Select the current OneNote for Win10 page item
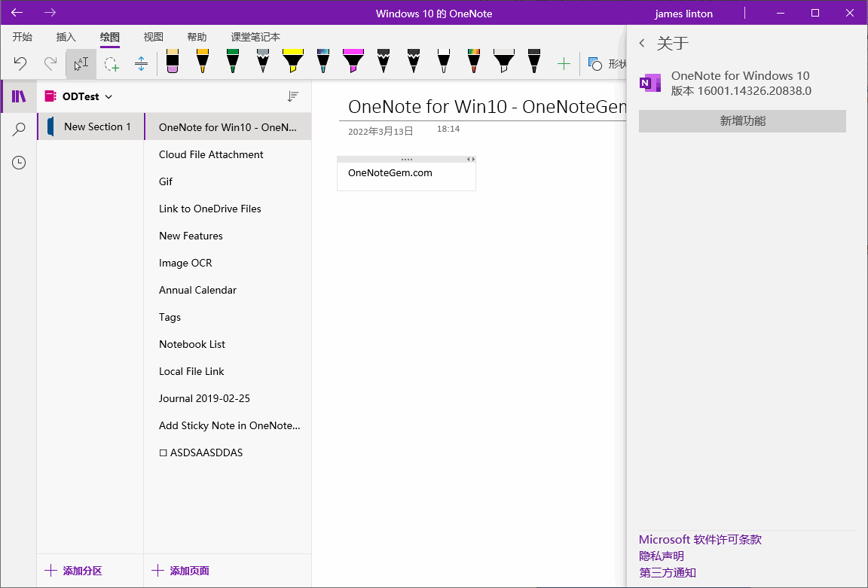The image size is (868, 588). (228, 127)
